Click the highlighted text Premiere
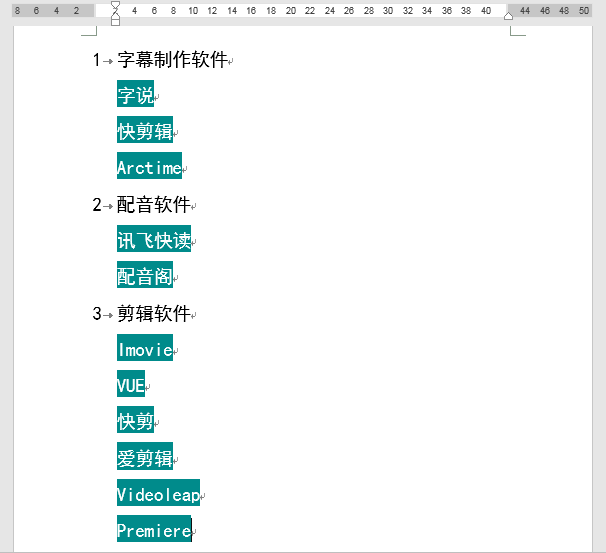This screenshot has height=553, width=606. tap(154, 529)
